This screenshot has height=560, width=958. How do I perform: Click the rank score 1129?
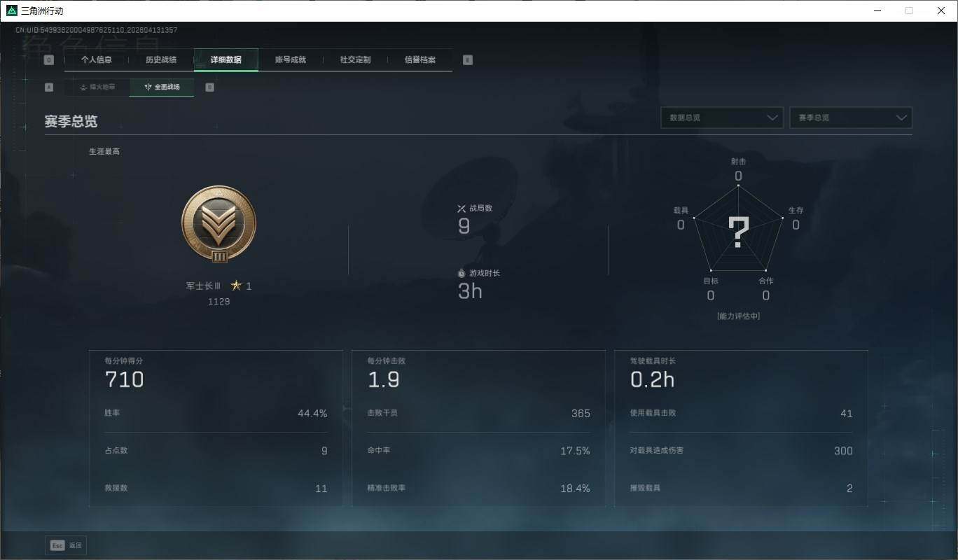(218, 302)
